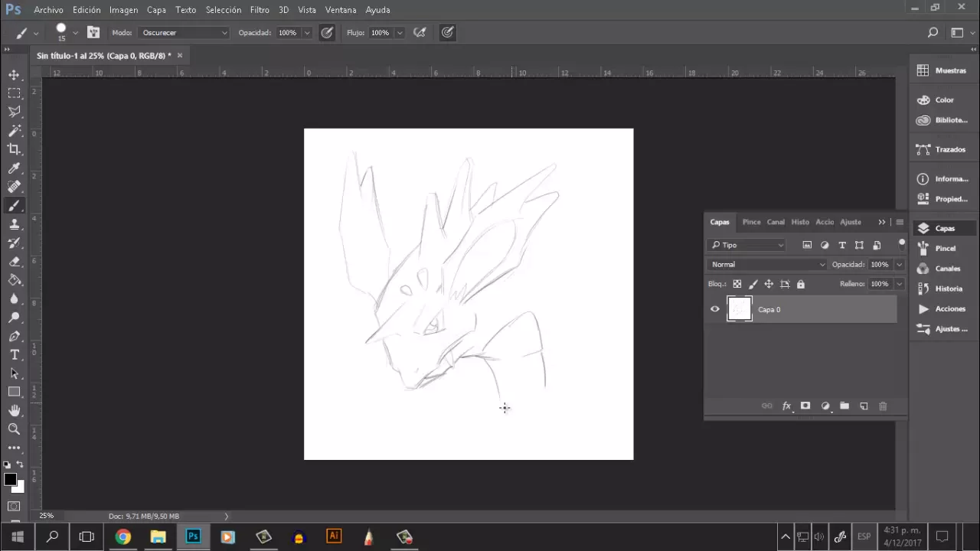Select the Hand tool
The height and width of the screenshot is (551, 980).
[x=14, y=411]
